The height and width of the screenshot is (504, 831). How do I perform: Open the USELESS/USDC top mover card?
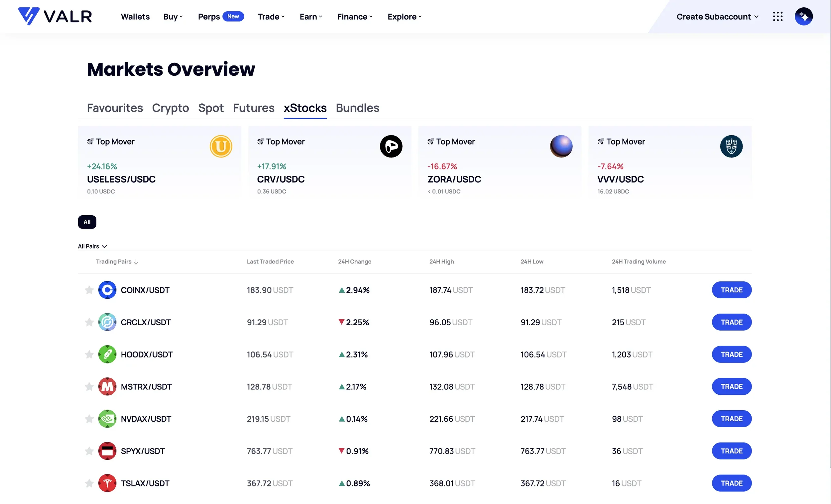pos(160,163)
